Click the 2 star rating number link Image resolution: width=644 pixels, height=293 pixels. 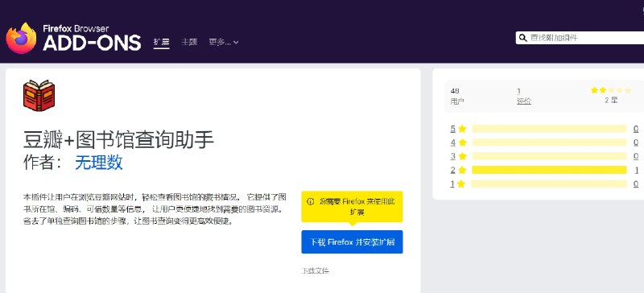coord(453,170)
